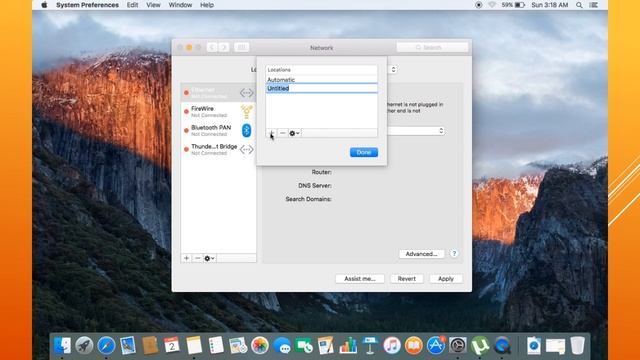Add a new location with plus button
This screenshot has height=360, width=640.
tap(271, 133)
